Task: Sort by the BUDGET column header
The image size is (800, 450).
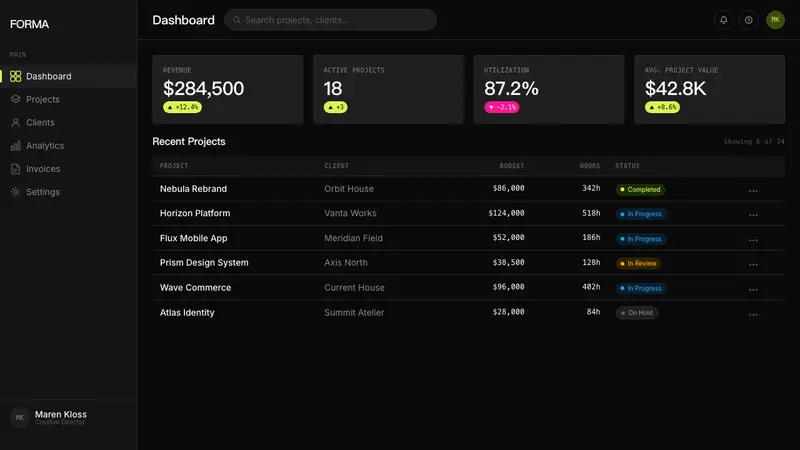Action: [512, 166]
